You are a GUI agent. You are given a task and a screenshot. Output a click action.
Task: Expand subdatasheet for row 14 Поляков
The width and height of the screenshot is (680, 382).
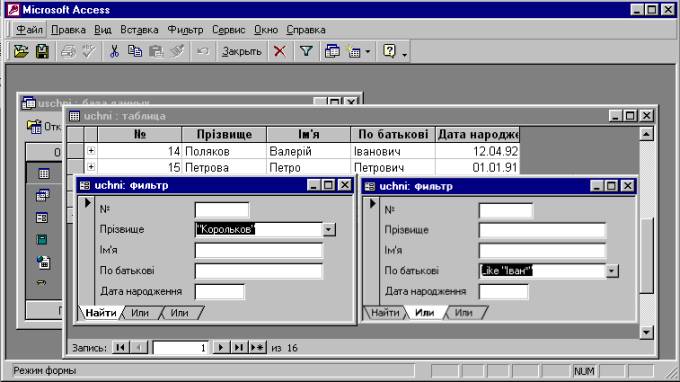[91, 150]
